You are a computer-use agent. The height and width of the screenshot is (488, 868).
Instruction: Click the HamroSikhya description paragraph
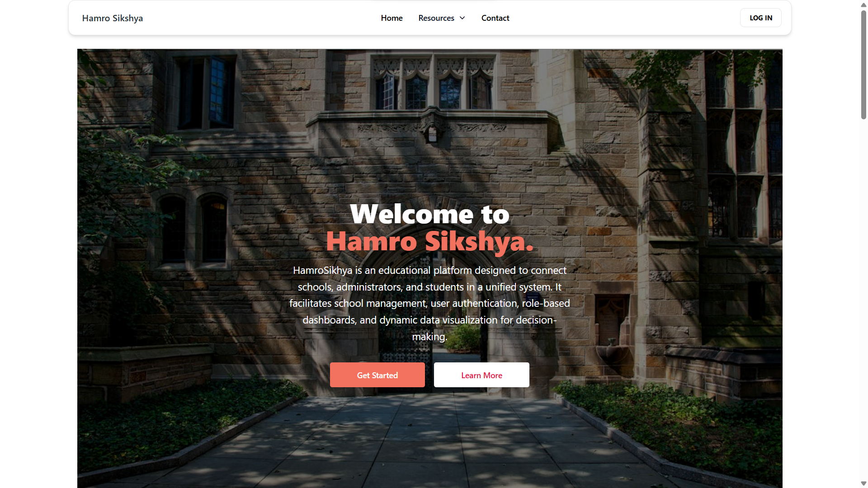(x=429, y=303)
